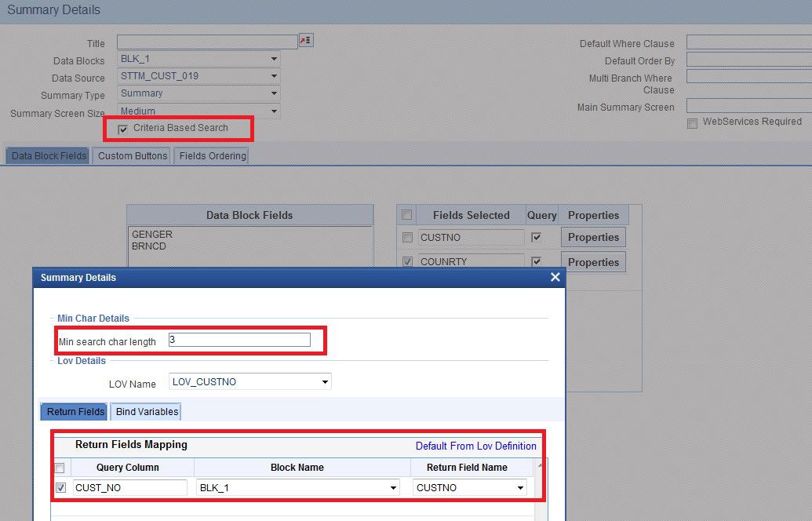The image size is (812, 521).
Task: Open the Return Field Name CUSTNO dropdown
Action: [470, 487]
